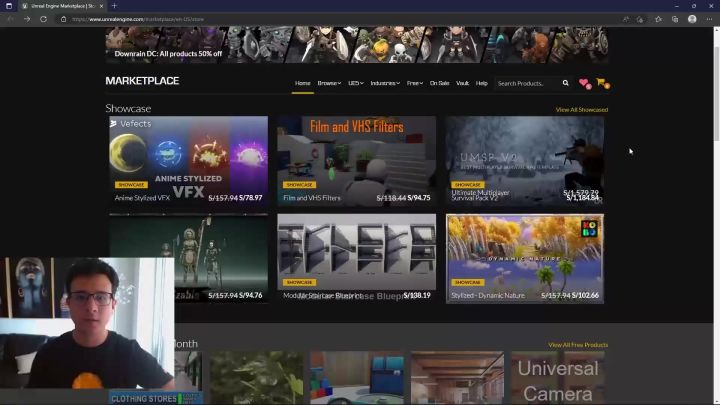Image resolution: width=720 pixels, height=405 pixels.
Task: Open browser collections icon
Action: click(675, 19)
